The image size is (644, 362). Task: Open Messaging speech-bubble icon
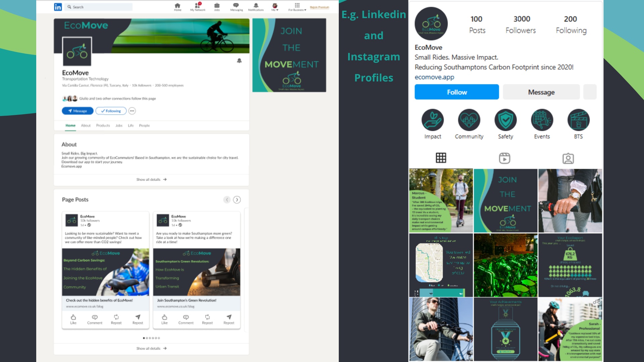[236, 7]
